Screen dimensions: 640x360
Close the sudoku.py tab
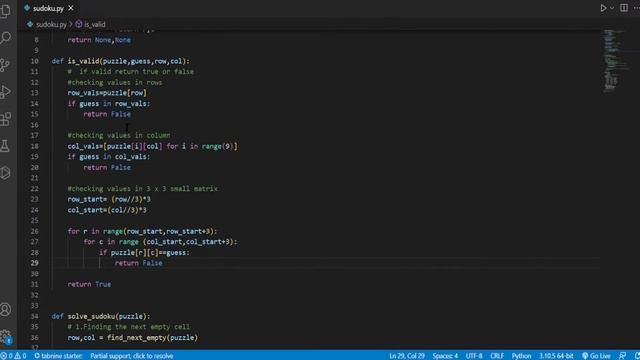point(71,8)
